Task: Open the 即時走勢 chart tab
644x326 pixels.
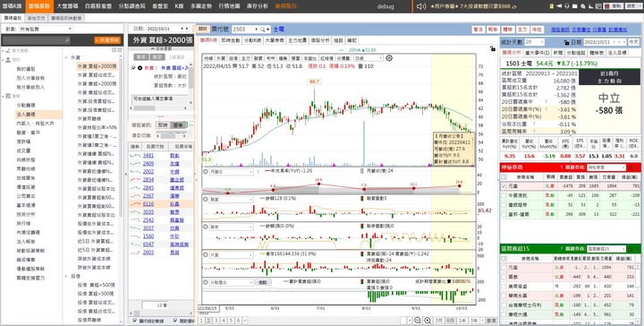Action: pos(230,40)
